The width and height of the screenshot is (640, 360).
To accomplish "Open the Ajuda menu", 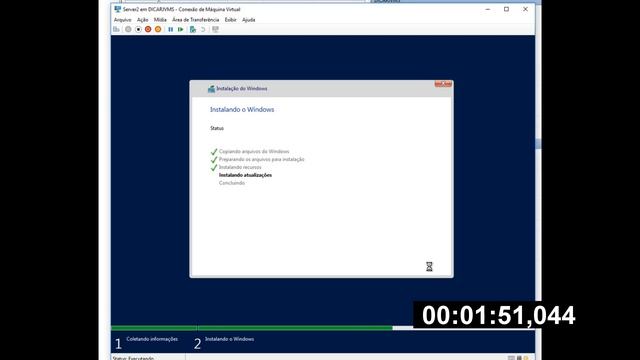I will [249, 20].
